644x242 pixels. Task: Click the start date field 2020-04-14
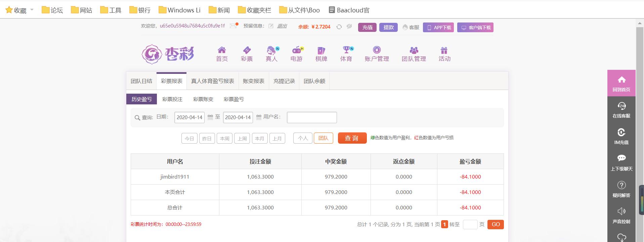[x=189, y=117]
